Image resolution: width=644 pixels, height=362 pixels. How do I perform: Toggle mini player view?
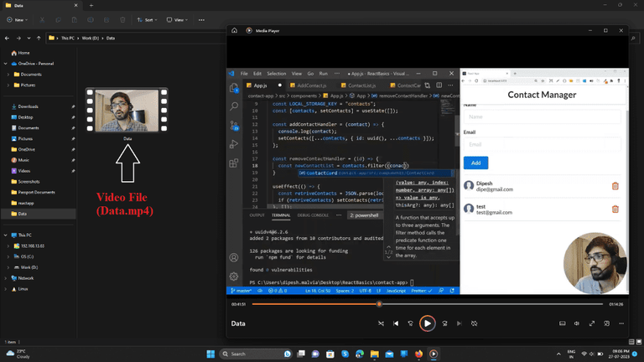606,323
